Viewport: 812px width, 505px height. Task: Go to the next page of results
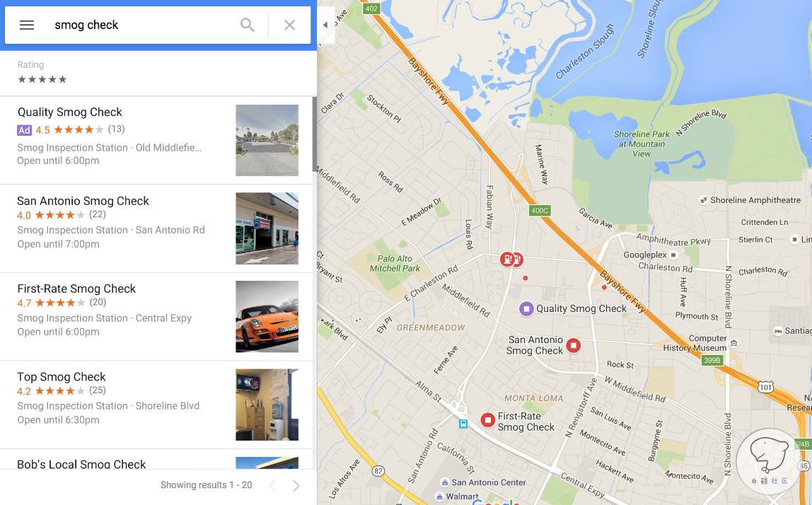(296, 485)
